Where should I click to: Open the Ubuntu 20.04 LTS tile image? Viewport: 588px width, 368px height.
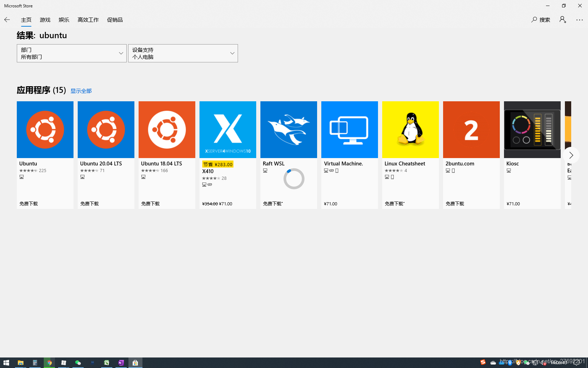click(x=106, y=130)
